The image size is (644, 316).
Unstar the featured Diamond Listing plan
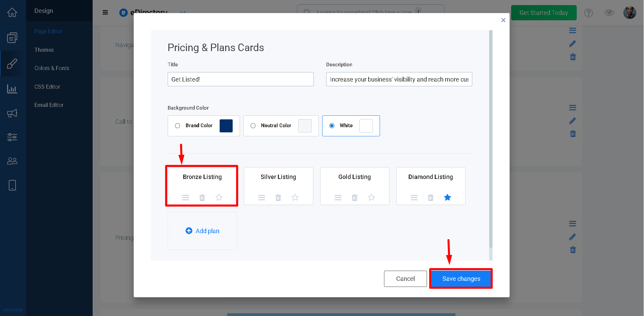point(448,197)
